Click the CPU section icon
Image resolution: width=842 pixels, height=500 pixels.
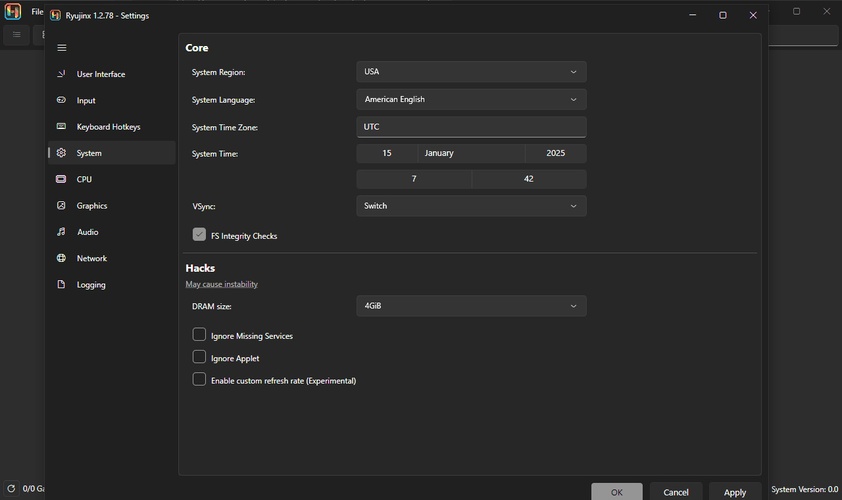tap(62, 179)
